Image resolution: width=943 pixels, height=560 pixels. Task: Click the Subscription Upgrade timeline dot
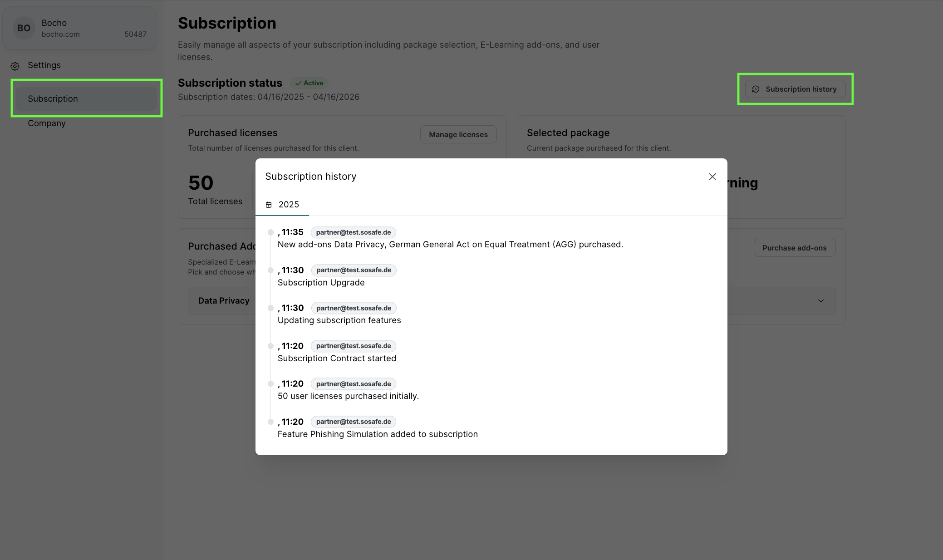270,270
